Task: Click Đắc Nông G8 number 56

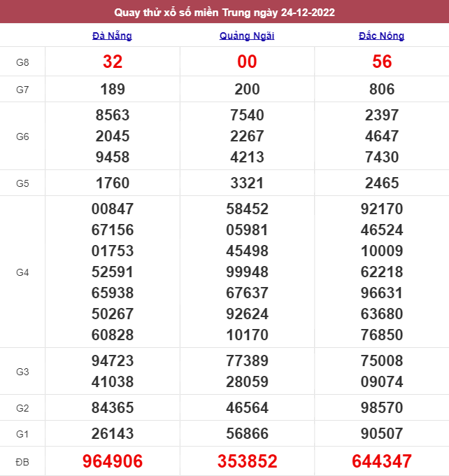Action: pyautogui.click(x=382, y=62)
